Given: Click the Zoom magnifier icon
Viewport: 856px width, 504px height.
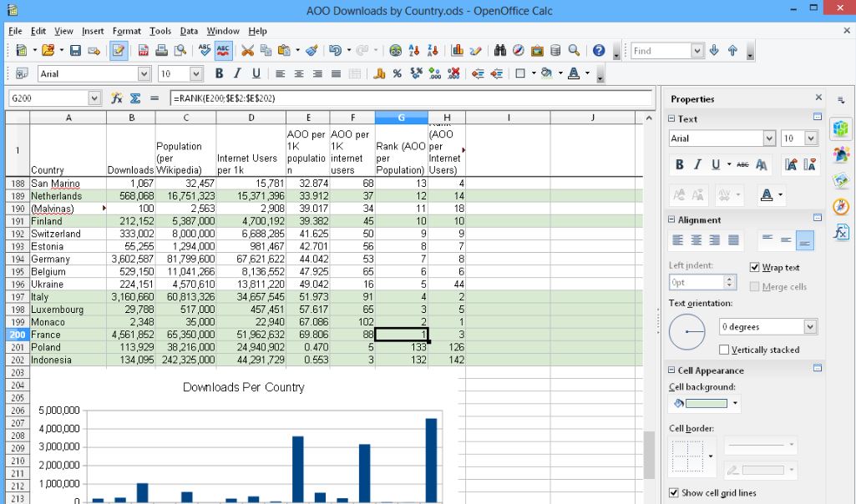Looking at the screenshot, I should 575,51.
